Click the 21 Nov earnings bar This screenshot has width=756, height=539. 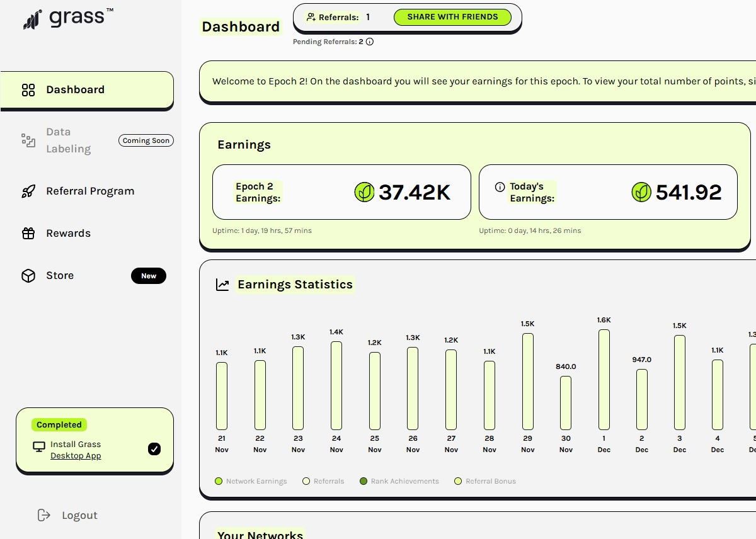click(222, 396)
